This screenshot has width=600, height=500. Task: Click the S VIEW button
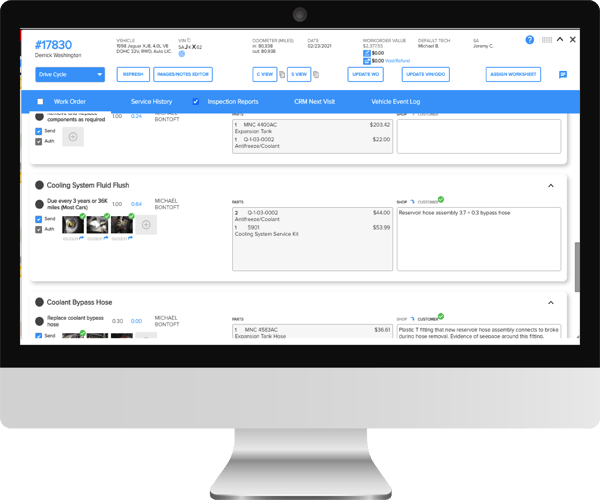pos(299,75)
